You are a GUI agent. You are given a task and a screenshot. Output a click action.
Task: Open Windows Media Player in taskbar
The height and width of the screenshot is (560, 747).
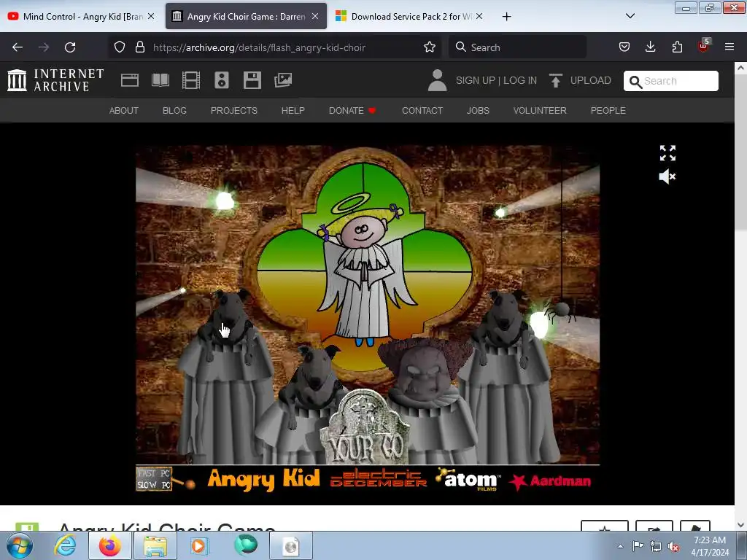pyautogui.click(x=200, y=546)
